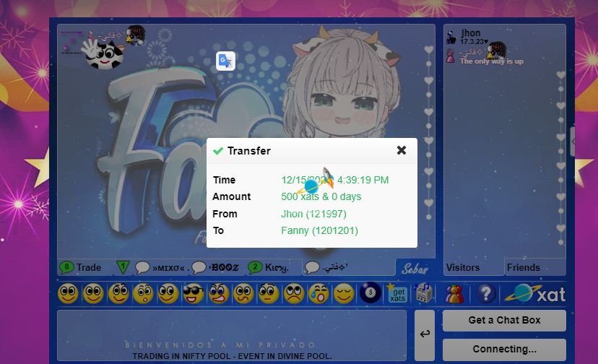Insert the surprised open-mouth smiley
The height and width of the screenshot is (364, 598).
click(x=144, y=294)
